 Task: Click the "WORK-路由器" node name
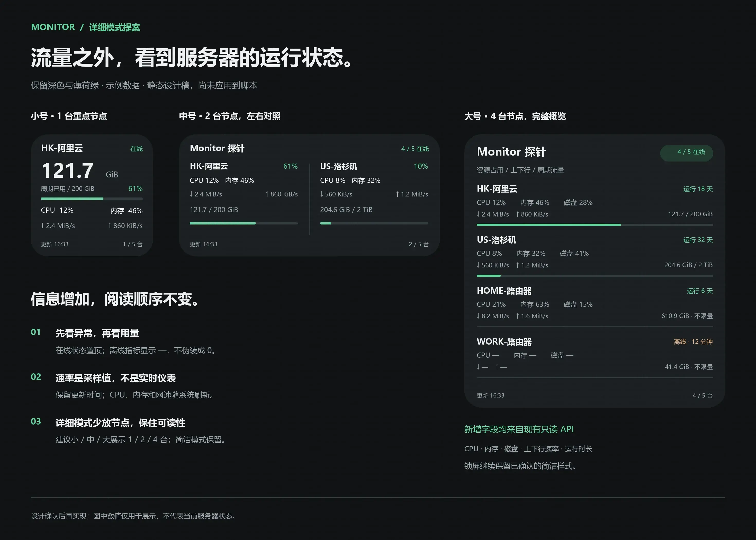pyautogui.click(x=504, y=342)
